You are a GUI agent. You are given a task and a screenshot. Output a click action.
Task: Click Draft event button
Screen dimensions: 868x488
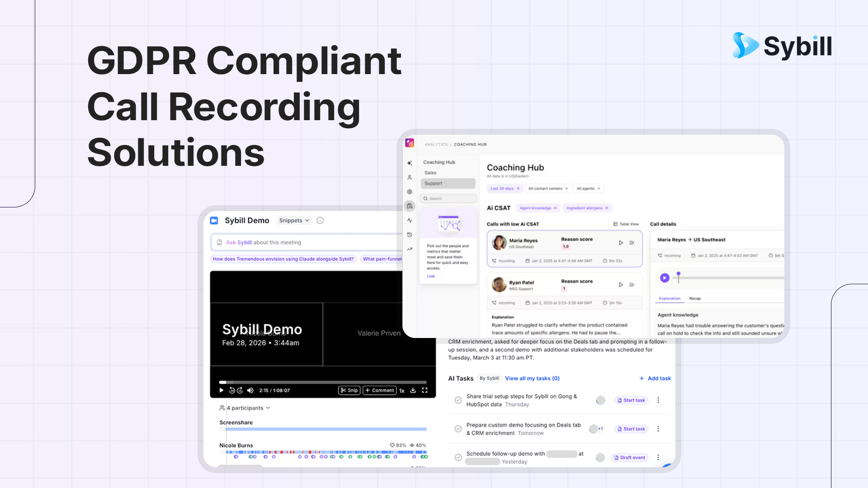(x=629, y=458)
